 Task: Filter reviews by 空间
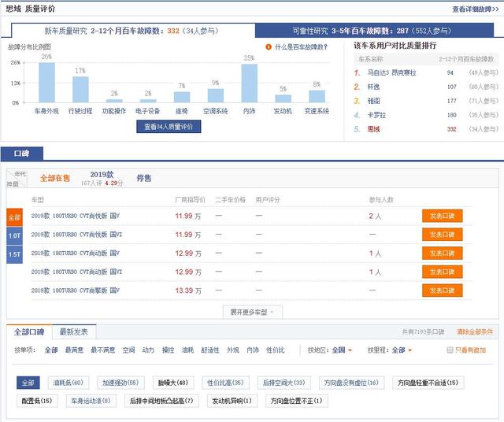[129, 350]
